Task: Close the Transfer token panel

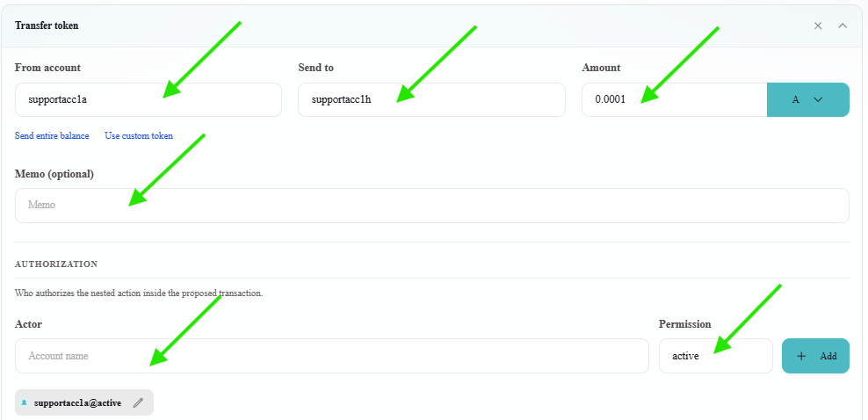Action: pyautogui.click(x=818, y=26)
